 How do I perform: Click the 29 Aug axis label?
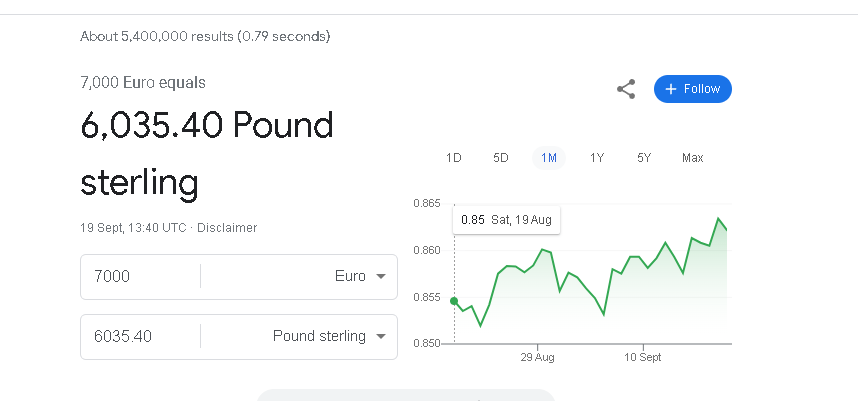pos(537,357)
